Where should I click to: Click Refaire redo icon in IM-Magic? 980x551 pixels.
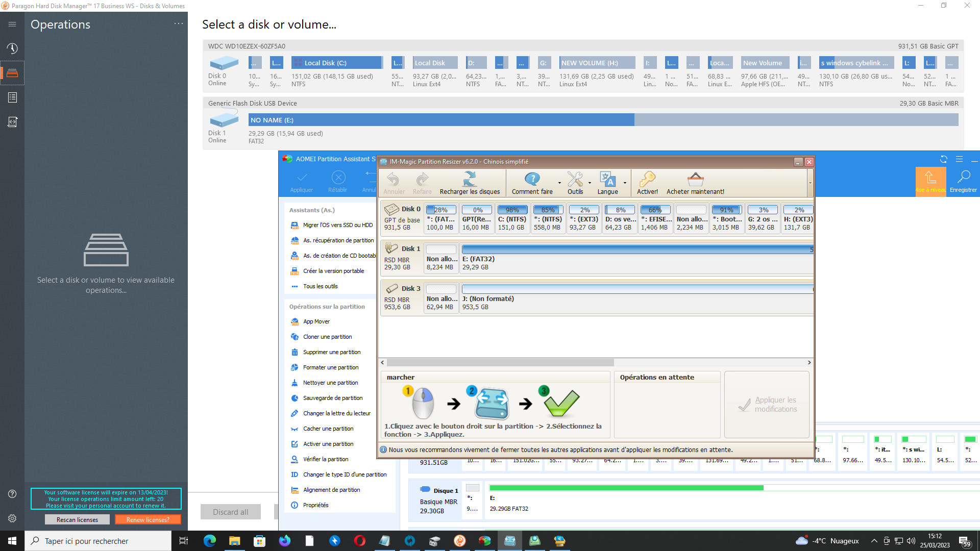(x=422, y=183)
